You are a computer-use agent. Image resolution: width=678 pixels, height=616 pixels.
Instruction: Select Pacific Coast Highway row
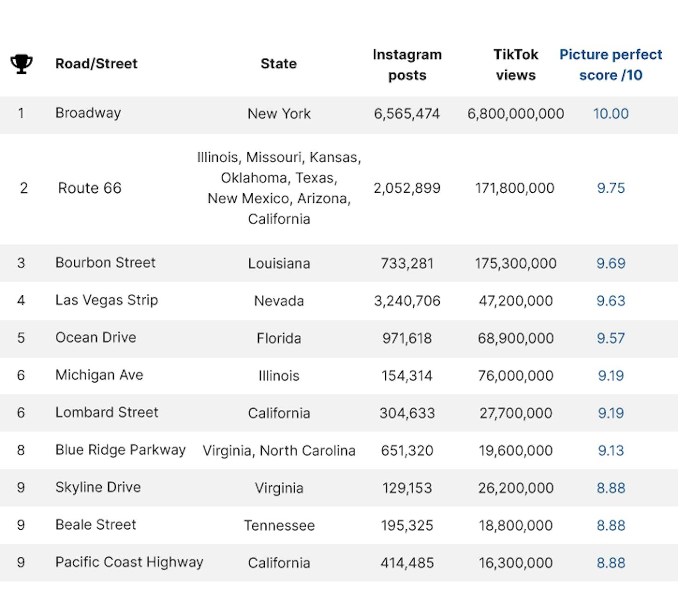339,562
